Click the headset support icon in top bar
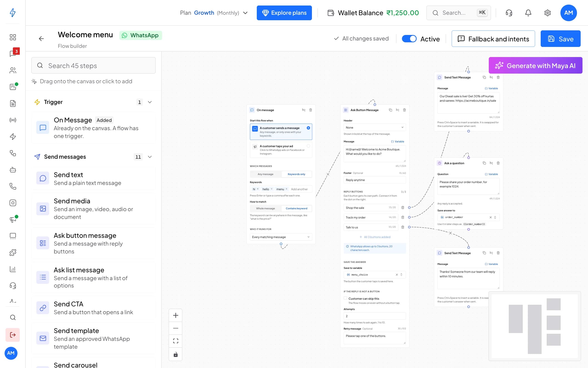The image size is (588, 368). (509, 13)
